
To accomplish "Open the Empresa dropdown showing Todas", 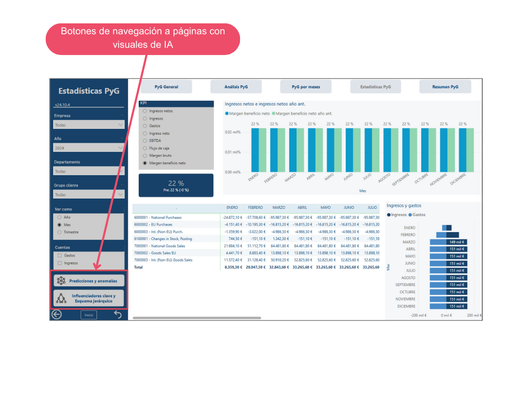I will pos(89,125).
